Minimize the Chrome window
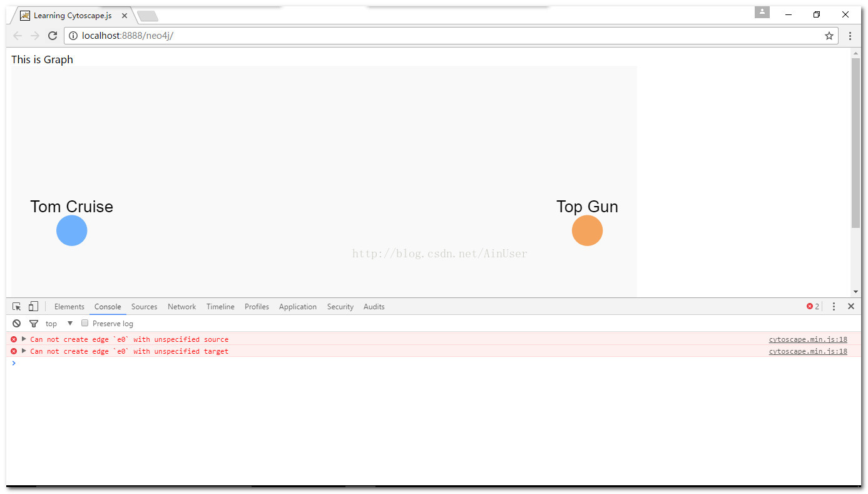The image size is (868, 494). 789,14
